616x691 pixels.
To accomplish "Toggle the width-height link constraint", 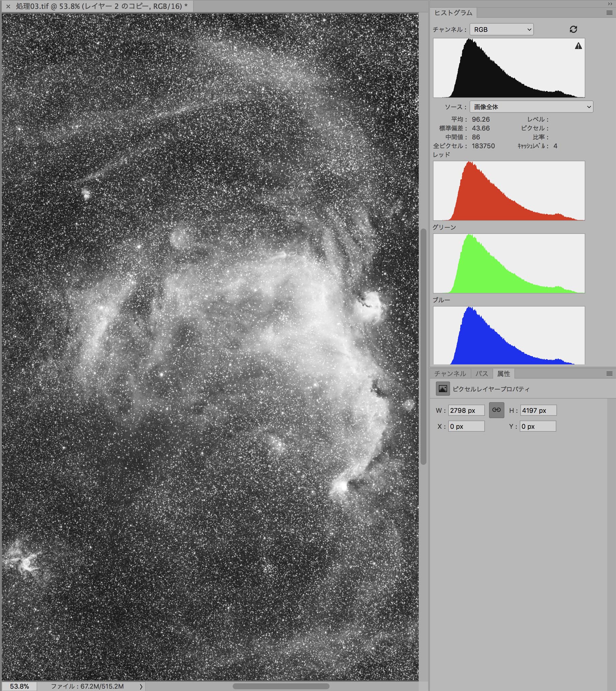I will click(496, 410).
